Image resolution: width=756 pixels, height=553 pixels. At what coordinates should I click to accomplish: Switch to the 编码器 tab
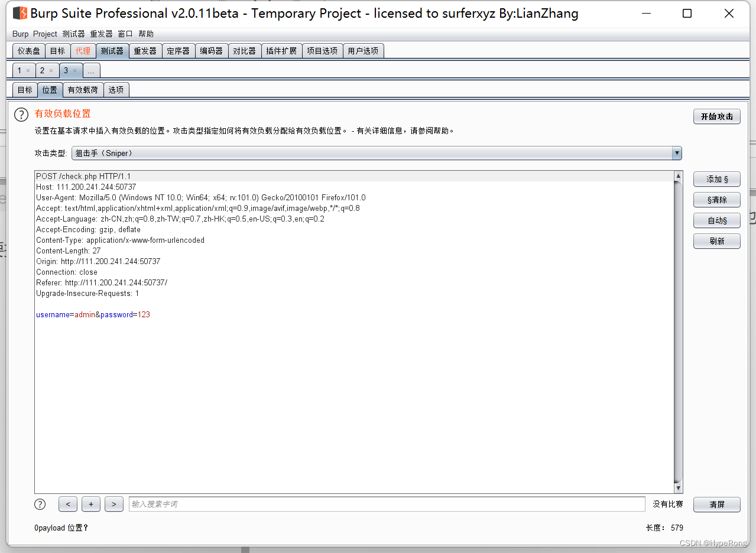[211, 51]
